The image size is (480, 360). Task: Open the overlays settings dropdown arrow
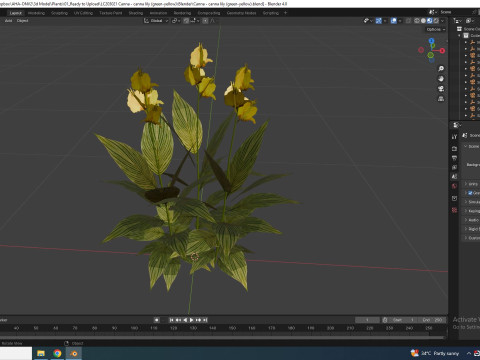tap(400, 21)
